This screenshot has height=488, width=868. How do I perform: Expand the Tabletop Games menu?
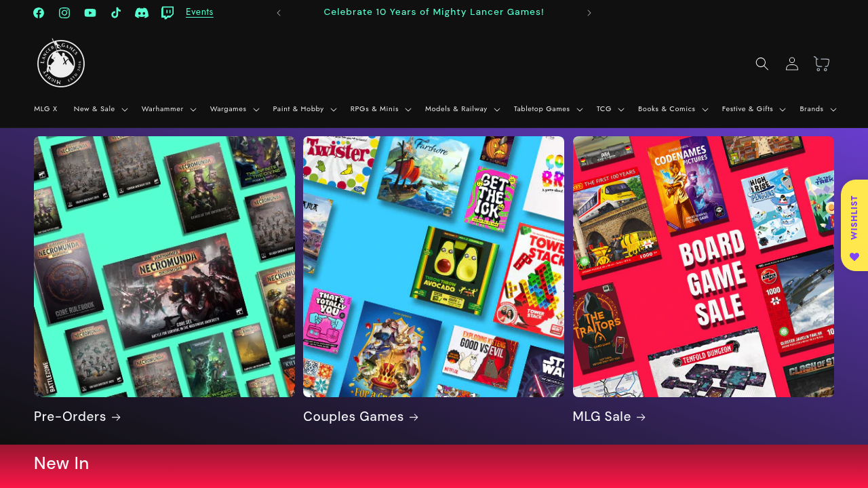(549, 109)
